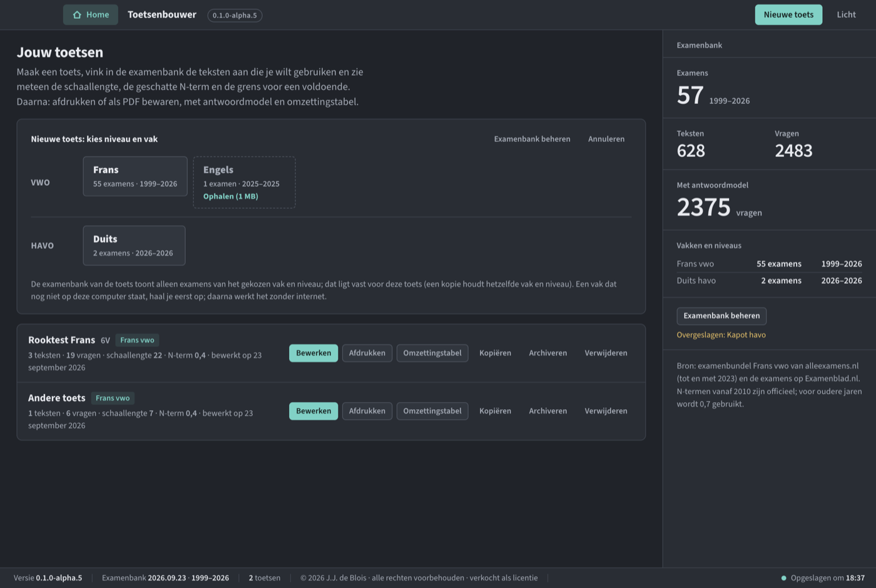
Task: Open Examenbank beheren button in the sidebar
Action: coord(721,316)
